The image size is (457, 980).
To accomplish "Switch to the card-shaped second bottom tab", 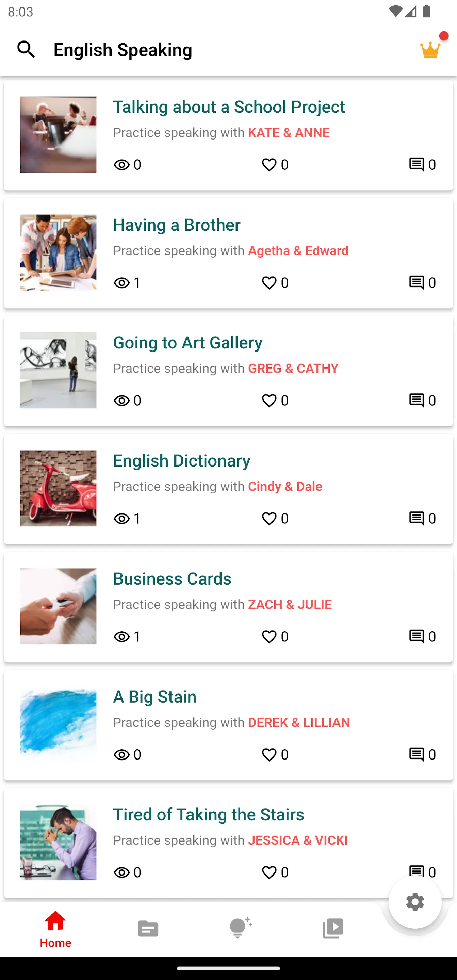I will coord(148,929).
